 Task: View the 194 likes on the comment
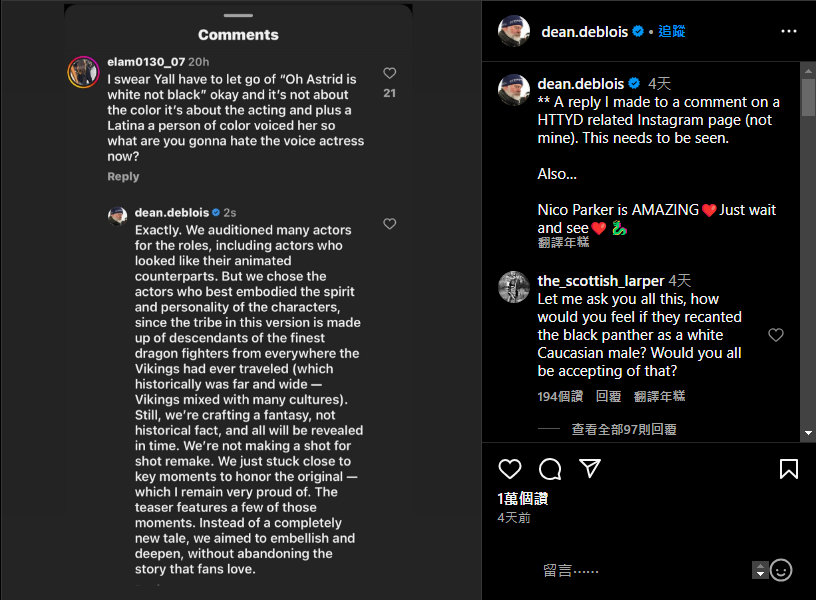pyautogui.click(x=560, y=396)
